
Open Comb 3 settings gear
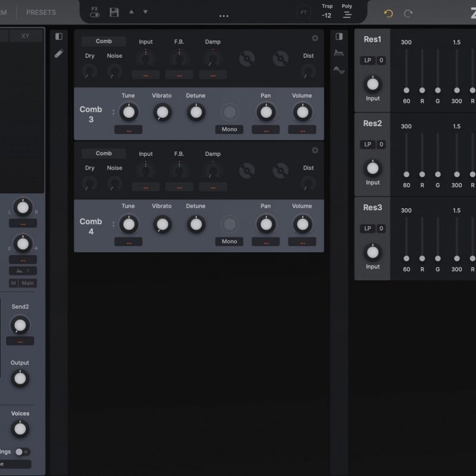tap(315, 39)
